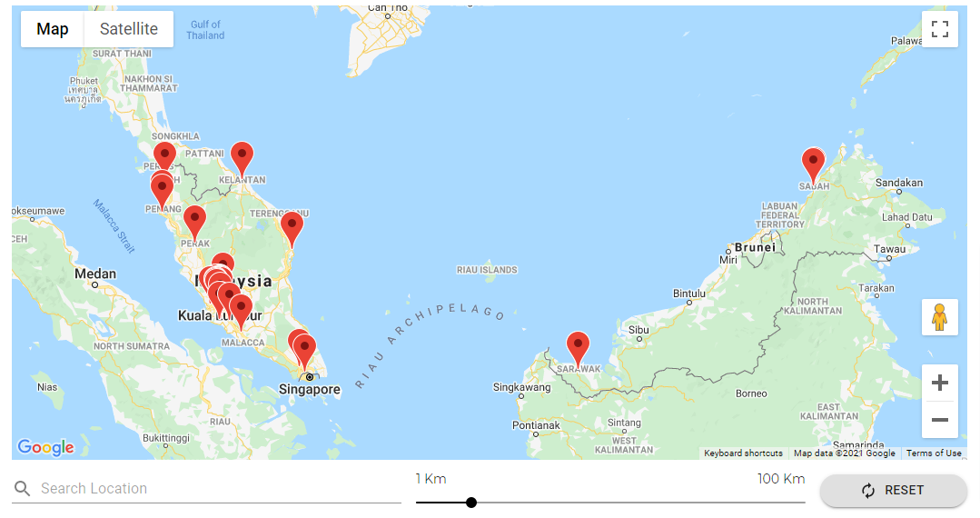Click the Google logo on map
Viewport: 980px width, 518px height.
click(45, 447)
